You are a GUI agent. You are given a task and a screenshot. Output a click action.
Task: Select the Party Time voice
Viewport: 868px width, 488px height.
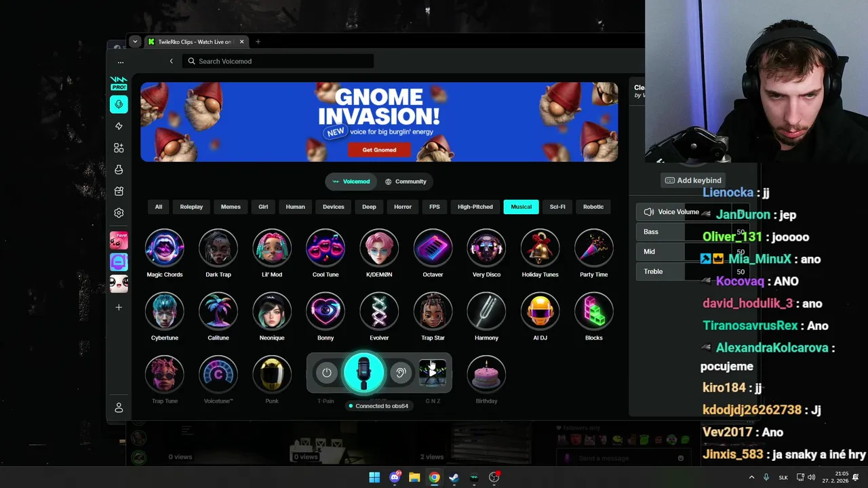(593, 248)
